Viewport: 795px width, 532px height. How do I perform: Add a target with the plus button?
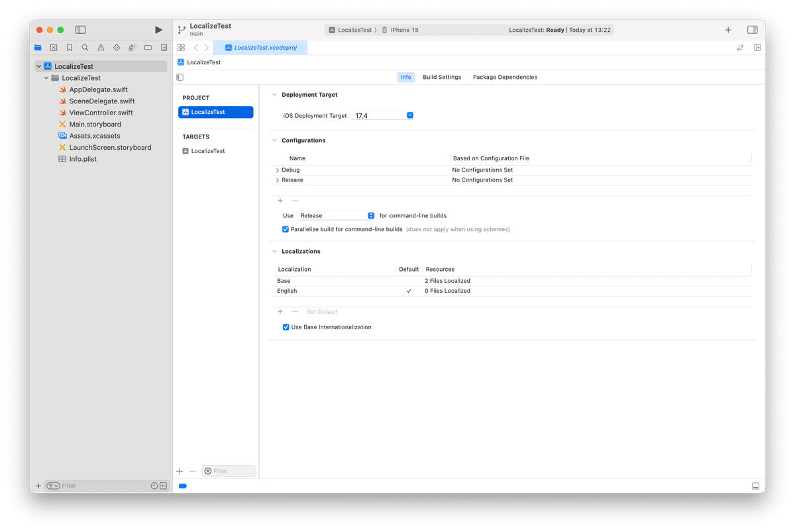tap(180, 471)
